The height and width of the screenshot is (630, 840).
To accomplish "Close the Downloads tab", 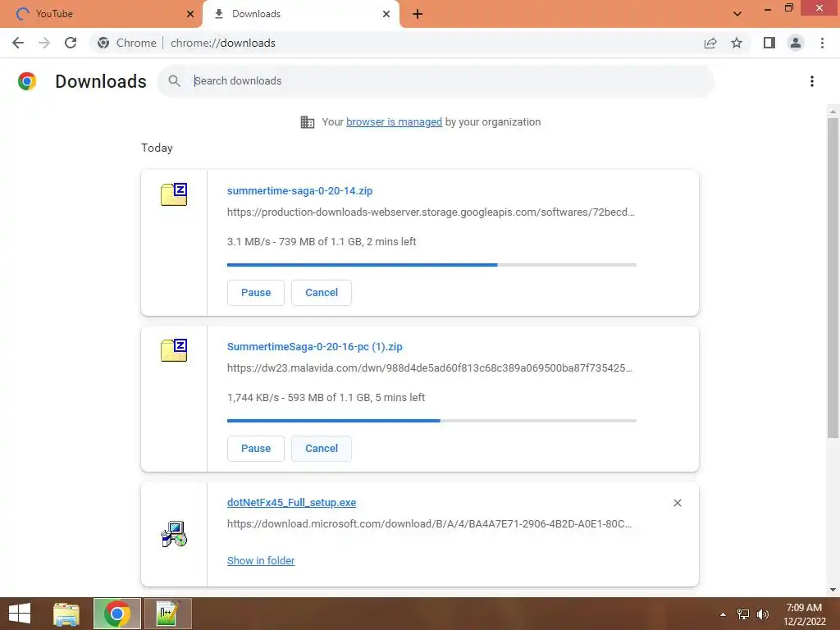I will [386, 14].
